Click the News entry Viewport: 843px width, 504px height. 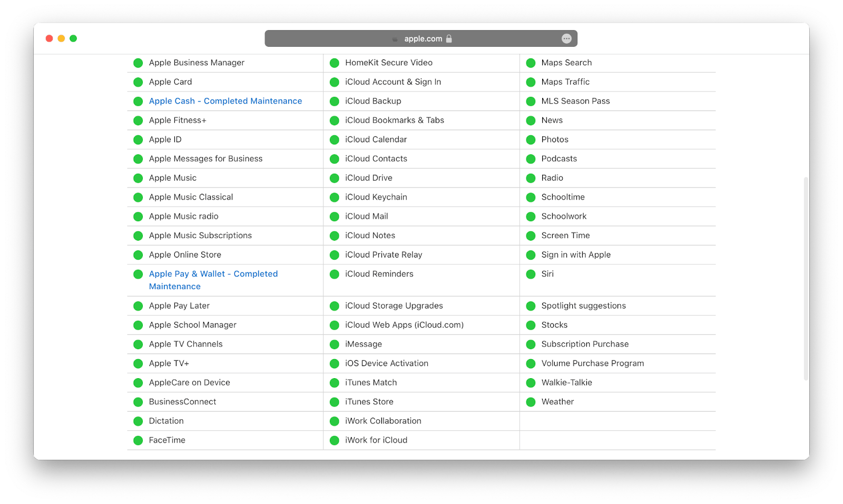pyautogui.click(x=552, y=120)
